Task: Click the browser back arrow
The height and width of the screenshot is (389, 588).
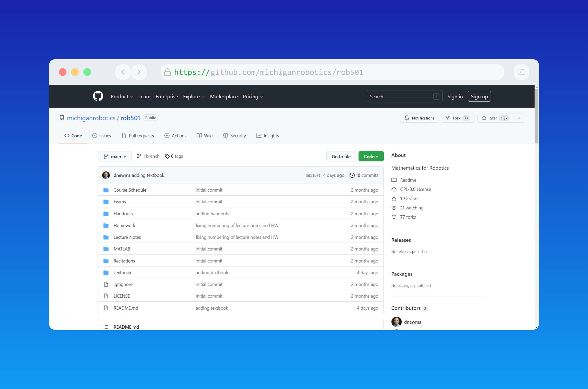Action: coord(123,72)
